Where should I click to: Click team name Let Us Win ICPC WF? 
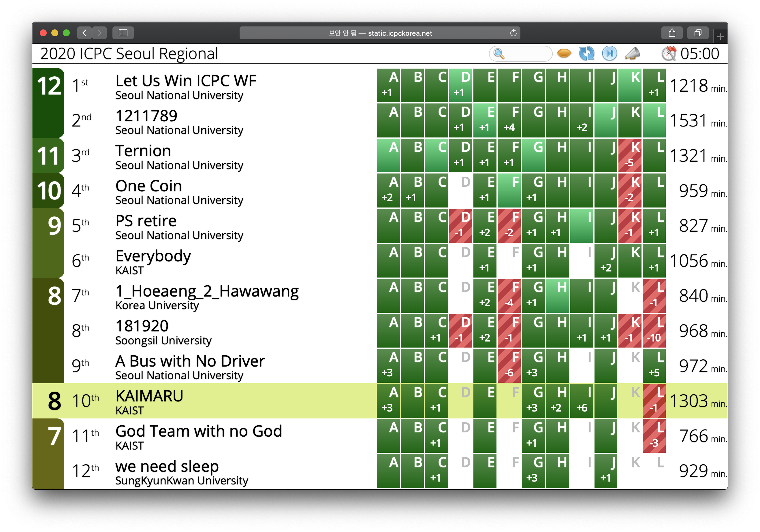point(186,81)
